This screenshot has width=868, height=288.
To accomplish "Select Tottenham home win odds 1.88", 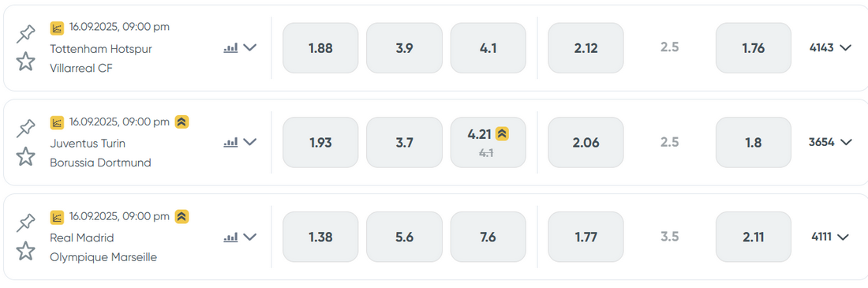I will (x=320, y=48).
